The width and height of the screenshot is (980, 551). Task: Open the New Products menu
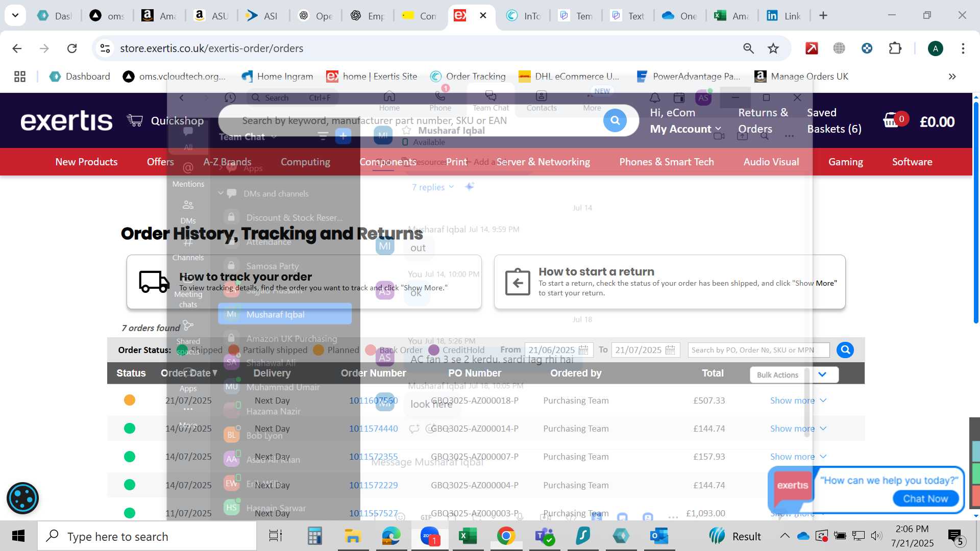pyautogui.click(x=86, y=162)
